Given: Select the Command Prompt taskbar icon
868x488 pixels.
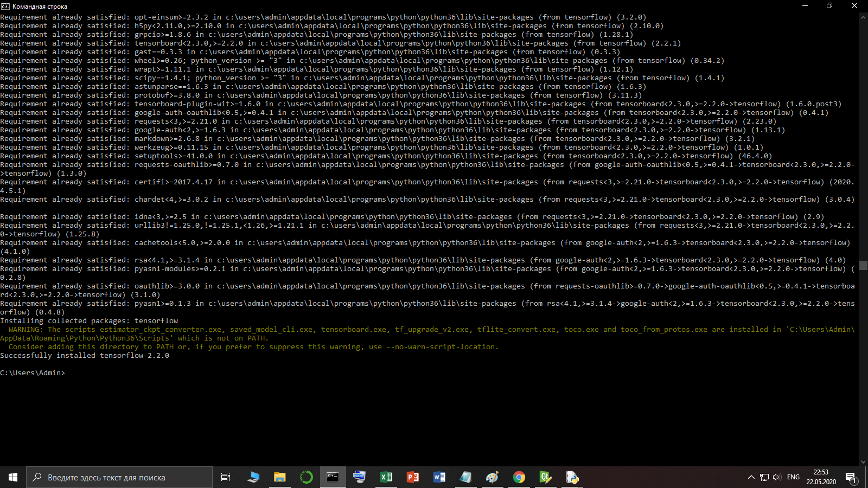Looking at the screenshot, I should click(333, 477).
